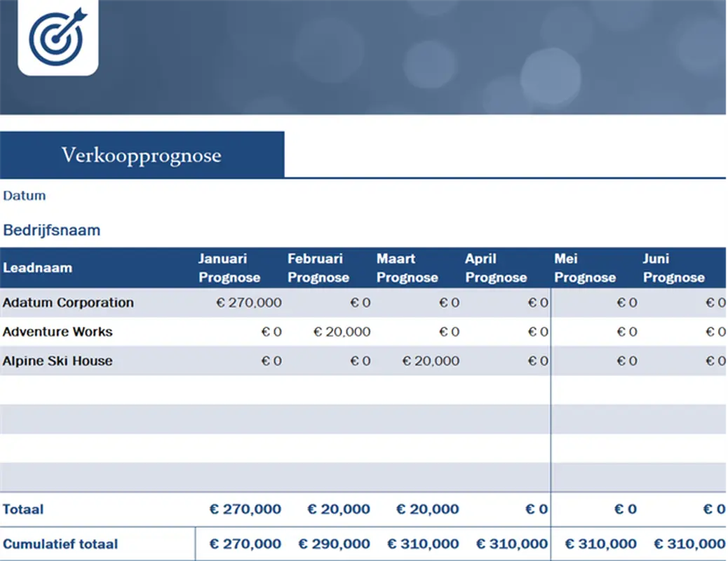This screenshot has width=728, height=561.
Task: Click the Alpine Ski House lead name
Action: 58,361
